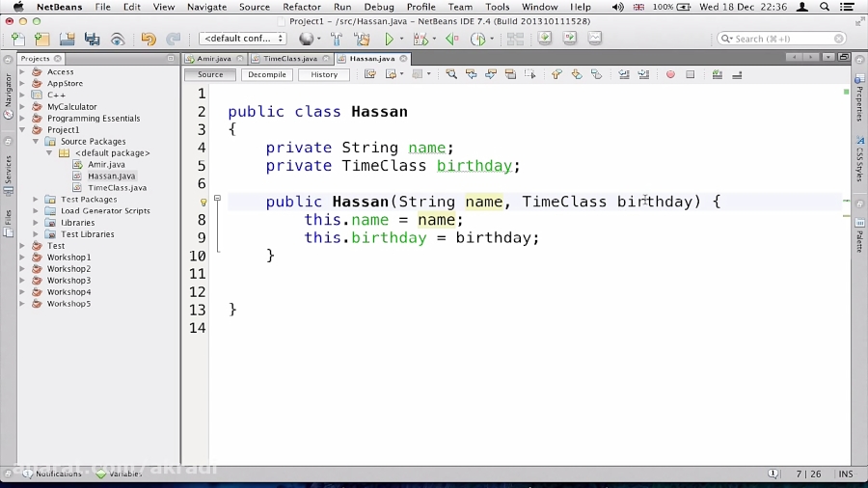Collapse the Project1 tree node

click(23, 130)
